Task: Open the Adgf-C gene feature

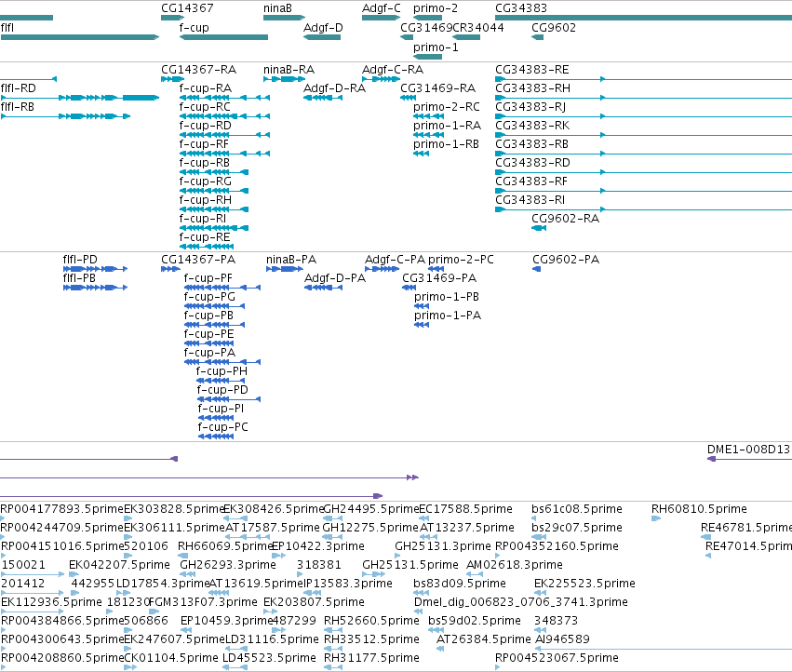Action: pos(381,18)
